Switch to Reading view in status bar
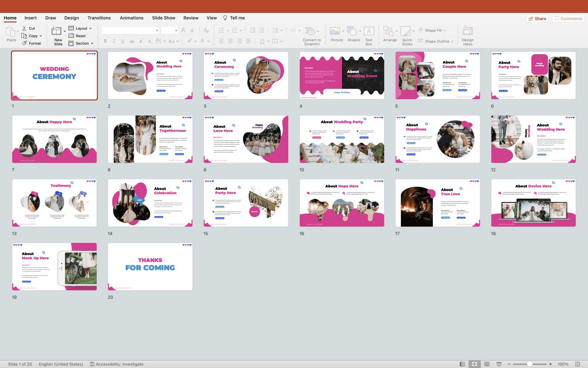The width and height of the screenshot is (588, 368). tap(487, 364)
